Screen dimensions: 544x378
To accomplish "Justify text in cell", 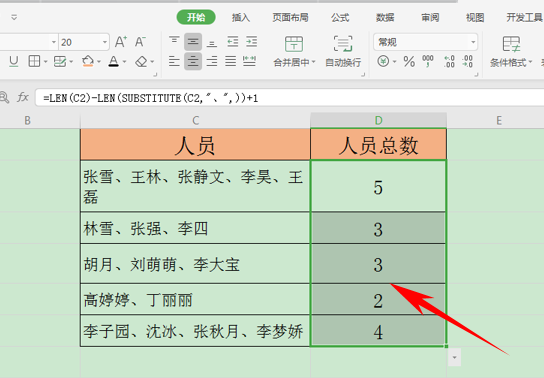I will [x=230, y=61].
